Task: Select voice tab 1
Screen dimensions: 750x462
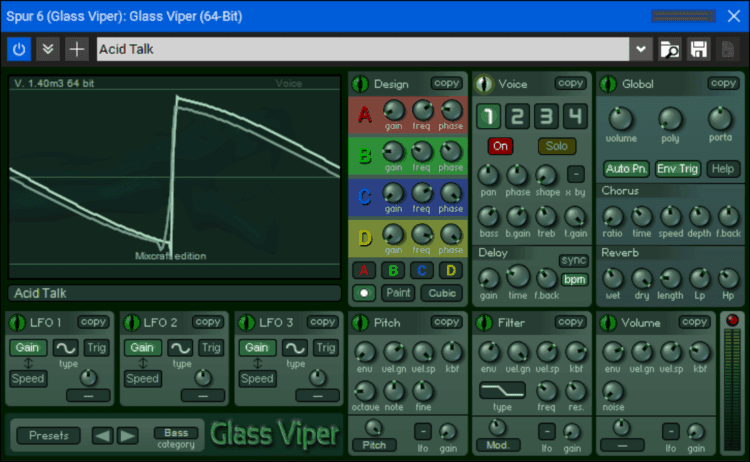Action: [x=488, y=116]
